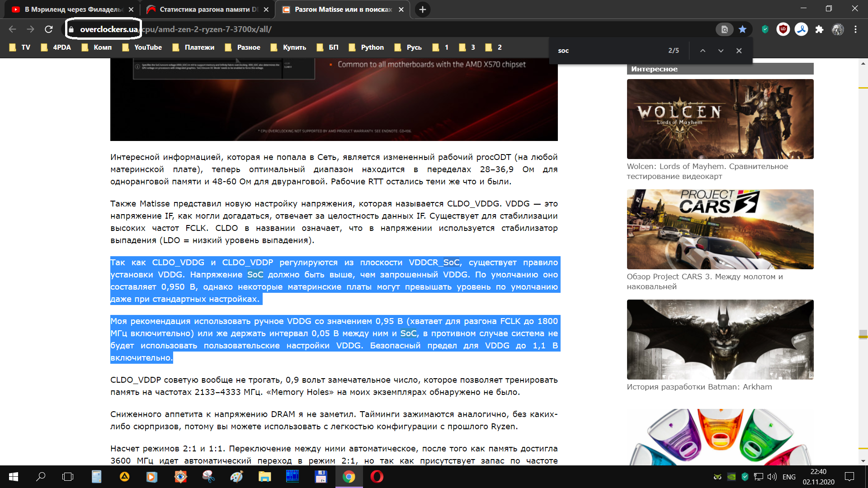Bookmark page with the star icon
Viewport: 868px width, 488px height.
coord(742,29)
